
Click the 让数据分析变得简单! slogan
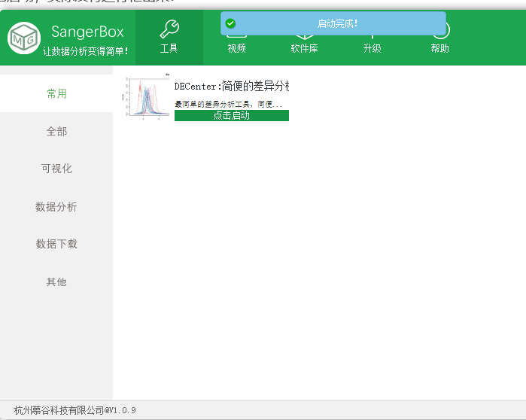[86, 51]
